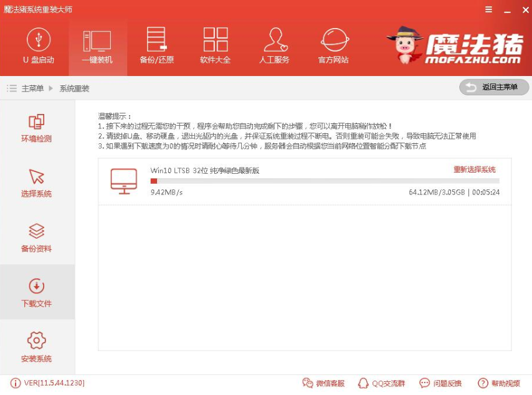
Task: Run 环境检测 environment check from sidebar
Action: [x=36, y=128]
